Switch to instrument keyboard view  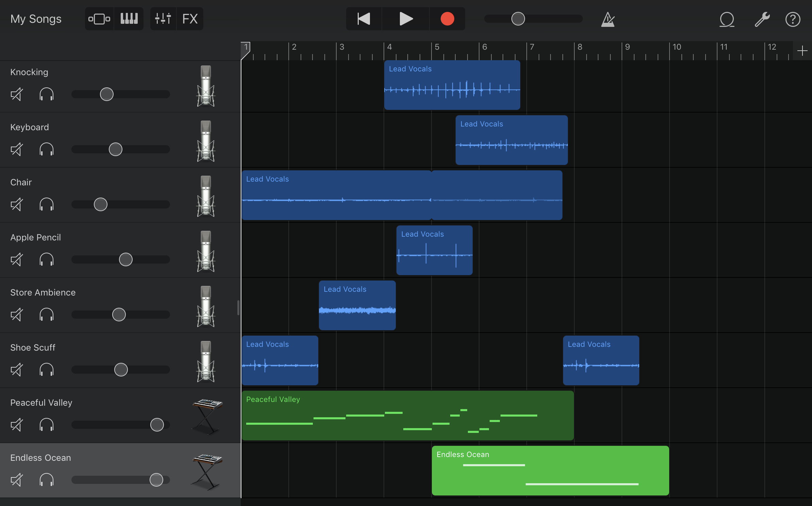click(129, 19)
